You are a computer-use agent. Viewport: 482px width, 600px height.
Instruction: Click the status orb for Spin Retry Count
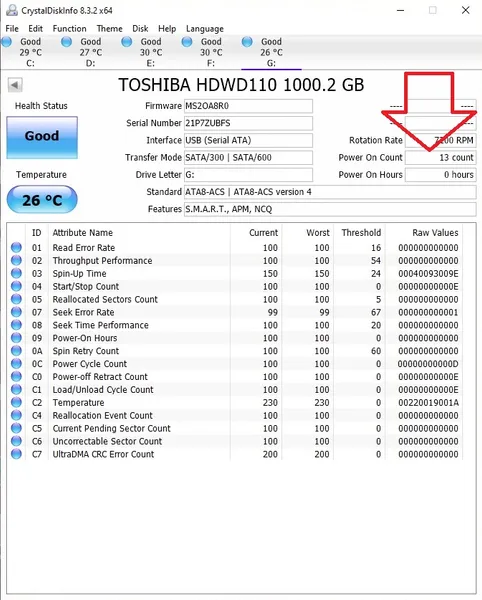pyautogui.click(x=16, y=351)
